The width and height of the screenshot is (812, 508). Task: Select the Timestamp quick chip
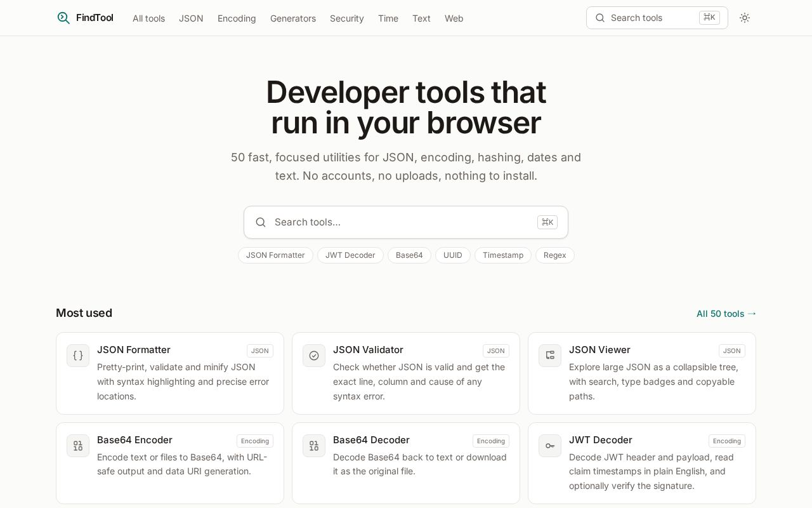point(503,255)
